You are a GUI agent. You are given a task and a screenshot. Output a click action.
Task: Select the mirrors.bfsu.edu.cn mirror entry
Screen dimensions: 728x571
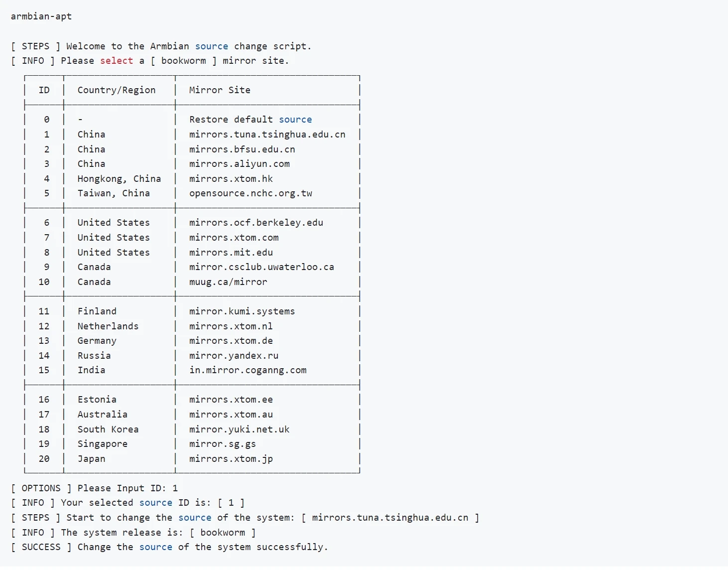(242, 149)
